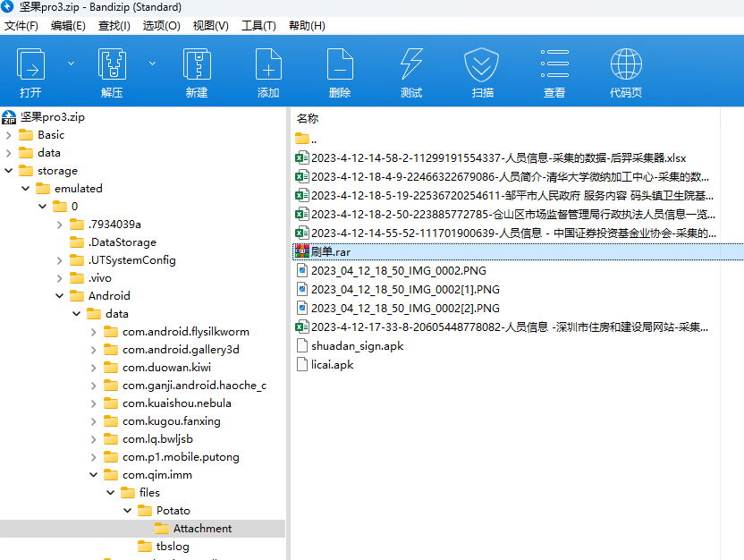Select com.kugou.fanxing folder
The width and height of the screenshot is (744, 560).
(162, 421)
